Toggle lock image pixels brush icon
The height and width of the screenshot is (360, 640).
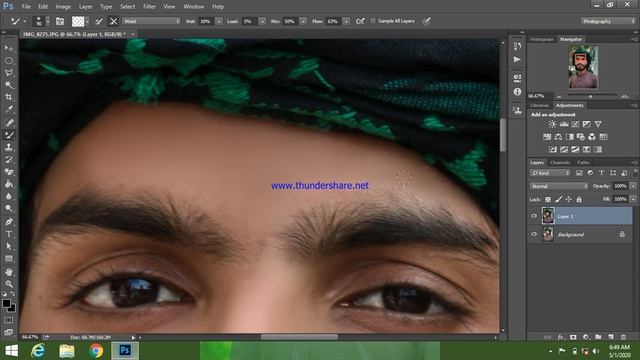coord(558,199)
